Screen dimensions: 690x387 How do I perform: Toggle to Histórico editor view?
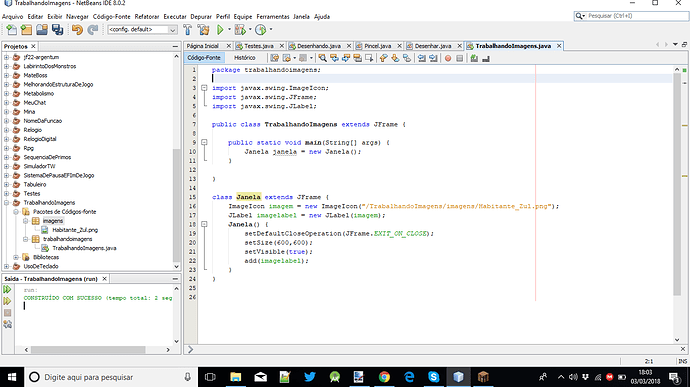pyautogui.click(x=245, y=58)
